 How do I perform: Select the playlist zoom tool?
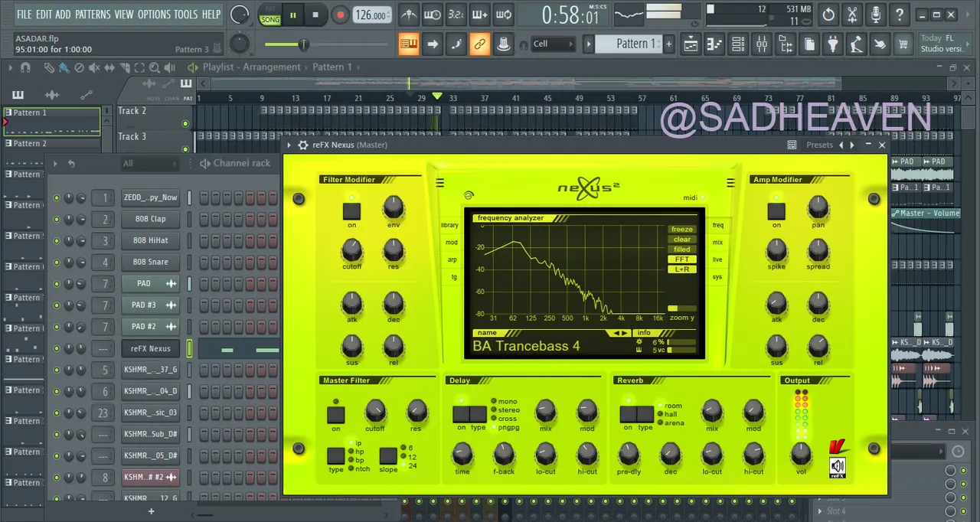[x=155, y=67]
